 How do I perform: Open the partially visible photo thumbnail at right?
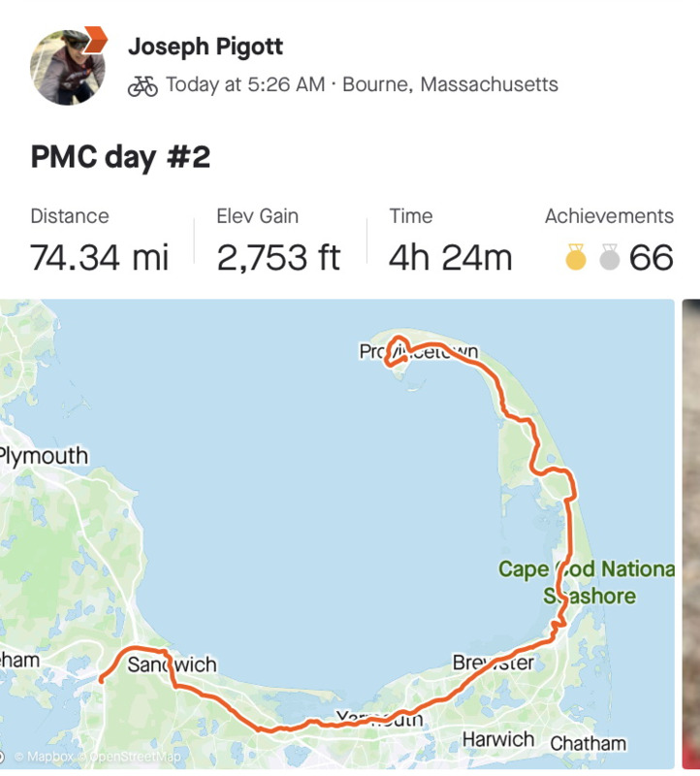coord(691,533)
